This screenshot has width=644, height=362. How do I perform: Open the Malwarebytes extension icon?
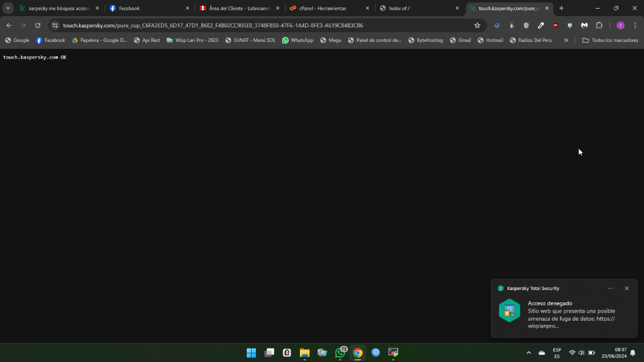584,25
